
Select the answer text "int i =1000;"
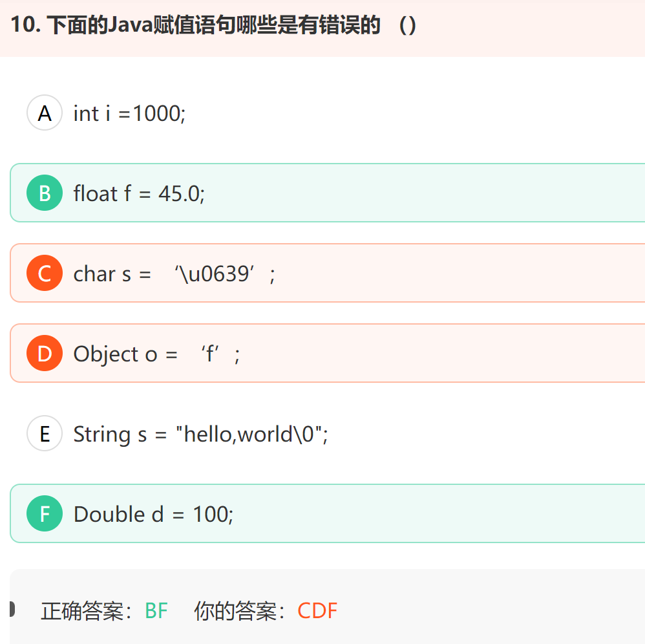[x=129, y=114]
